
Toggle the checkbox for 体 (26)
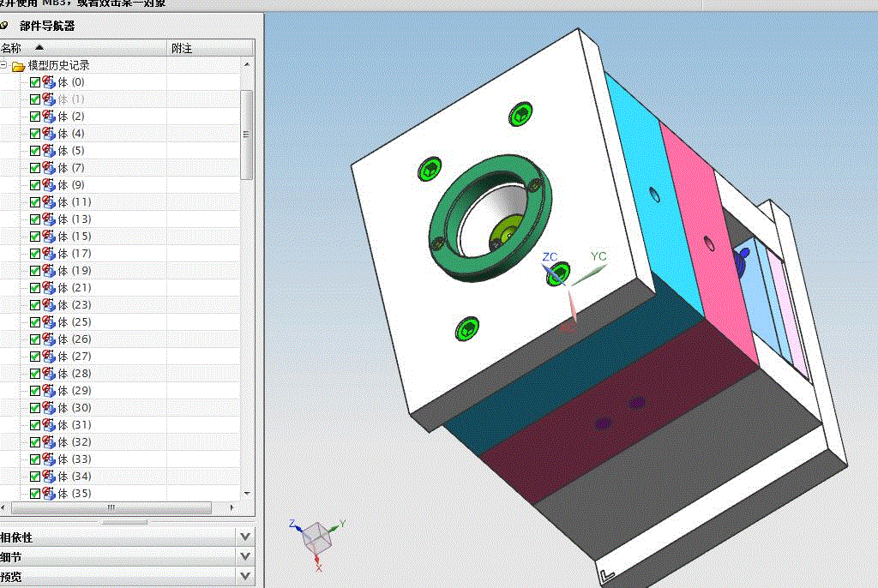(34, 339)
